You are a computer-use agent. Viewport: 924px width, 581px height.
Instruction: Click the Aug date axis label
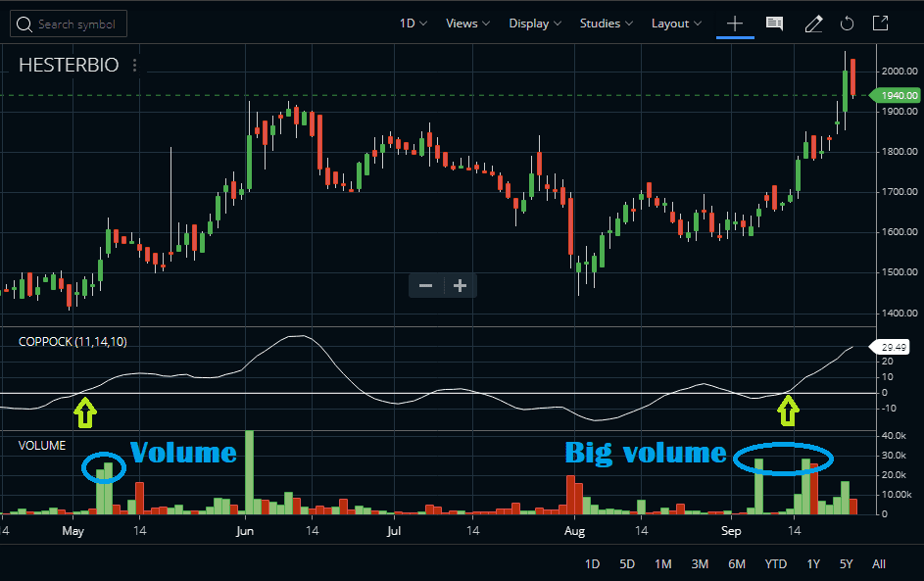pos(574,531)
